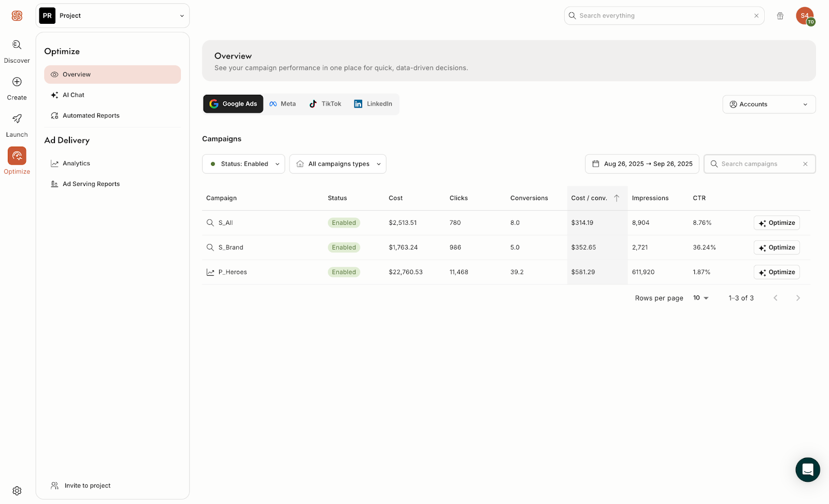The image size is (829, 504).
Task: Open Automated Reports in sidebar
Action: point(91,116)
